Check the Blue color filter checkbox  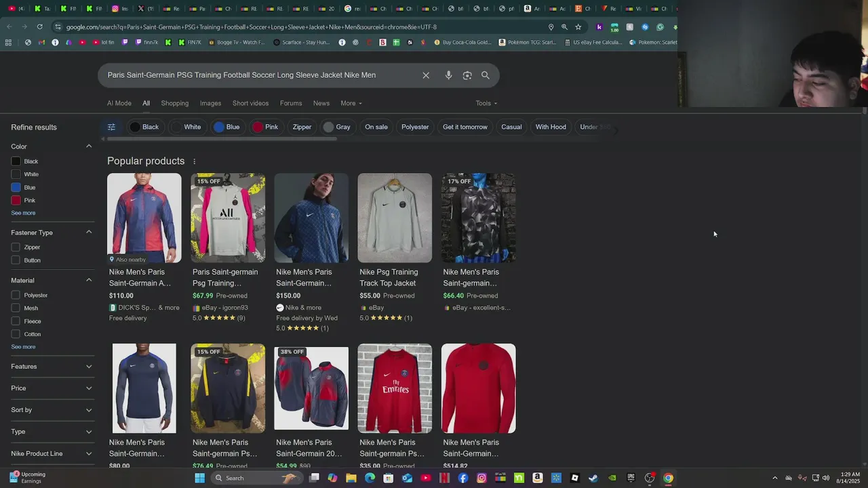tap(16, 188)
